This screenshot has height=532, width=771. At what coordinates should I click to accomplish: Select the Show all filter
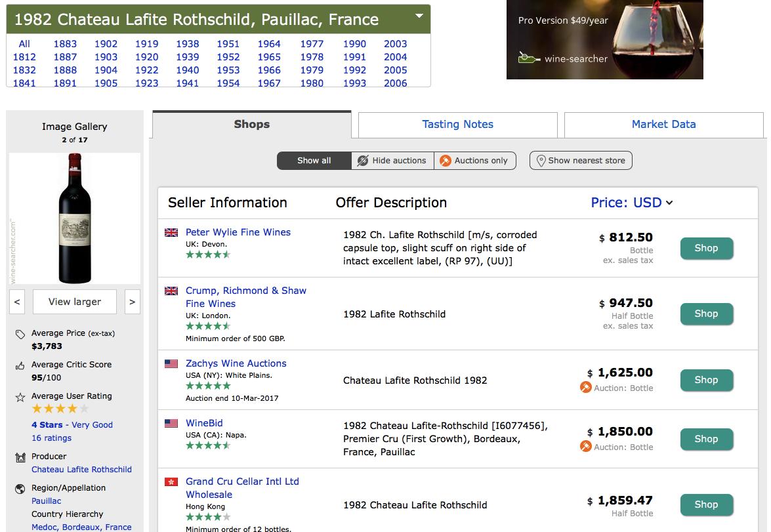point(314,160)
